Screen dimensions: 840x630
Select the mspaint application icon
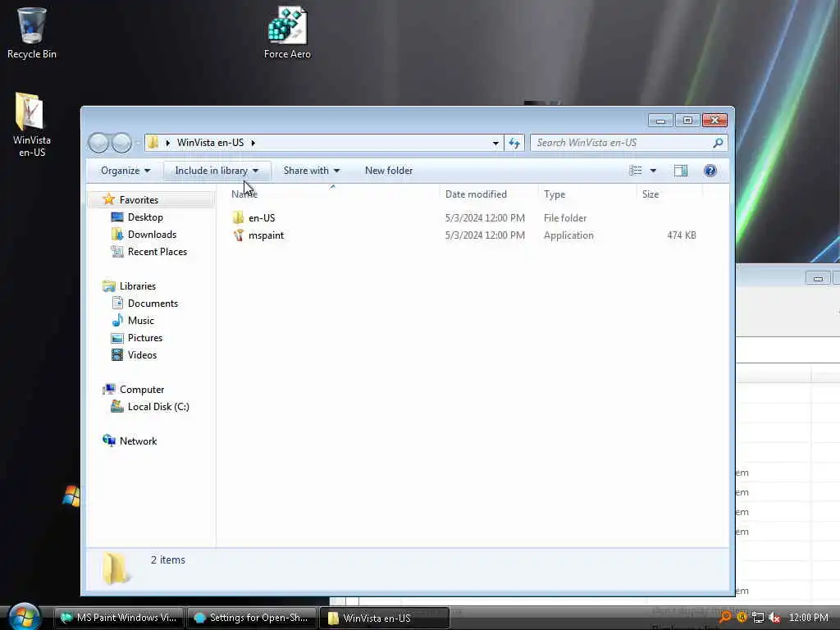(239, 235)
